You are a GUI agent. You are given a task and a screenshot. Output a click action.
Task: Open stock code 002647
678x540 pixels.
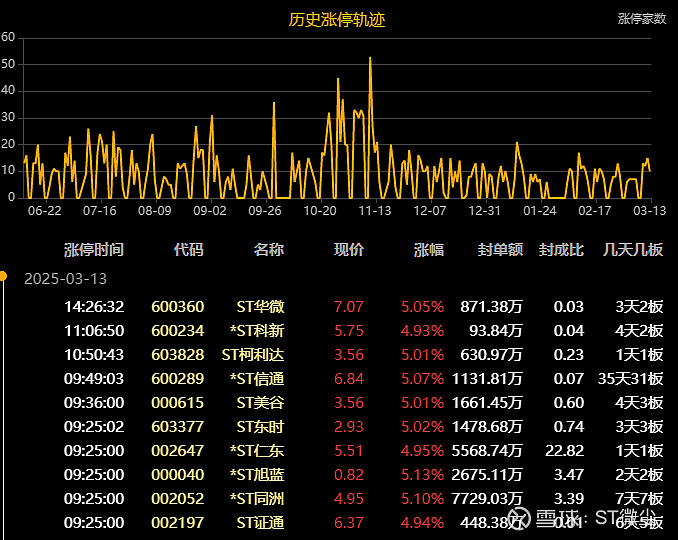177,451
